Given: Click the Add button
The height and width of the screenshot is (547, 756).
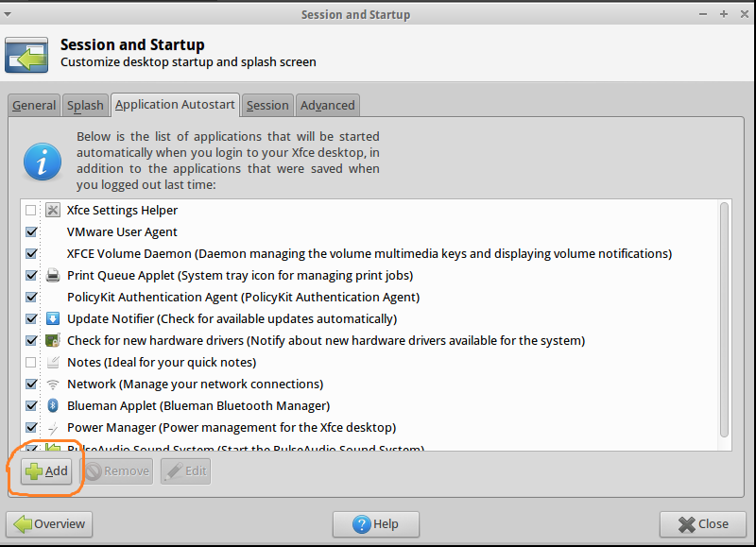Looking at the screenshot, I should [45, 470].
